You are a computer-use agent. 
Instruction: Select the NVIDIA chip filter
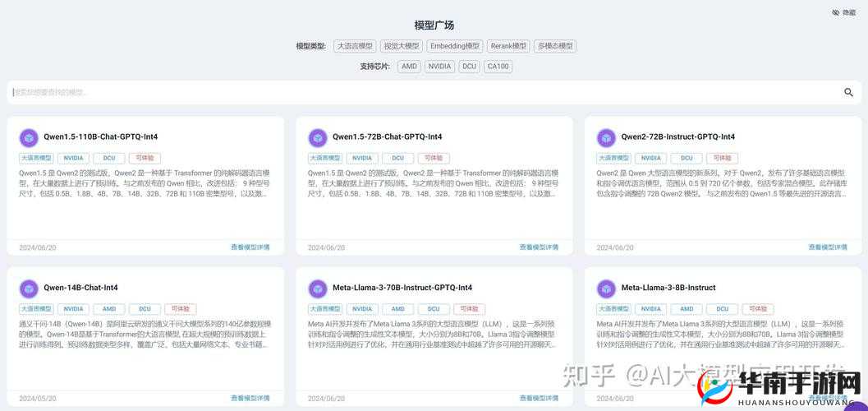pyautogui.click(x=439, y=67)
